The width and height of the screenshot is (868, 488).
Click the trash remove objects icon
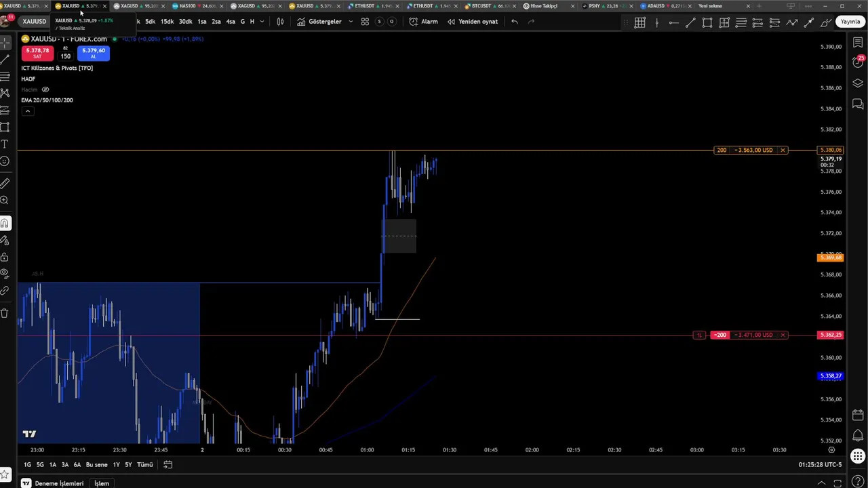(5, 312)
